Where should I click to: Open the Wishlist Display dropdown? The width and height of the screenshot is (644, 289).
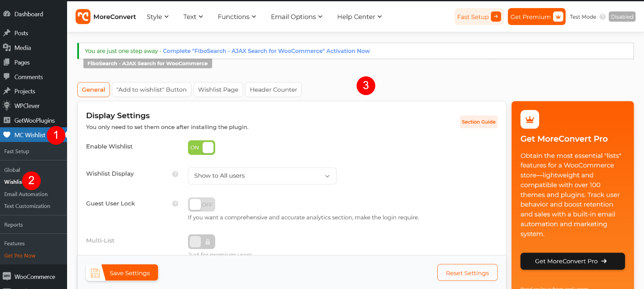click(262, 176)
